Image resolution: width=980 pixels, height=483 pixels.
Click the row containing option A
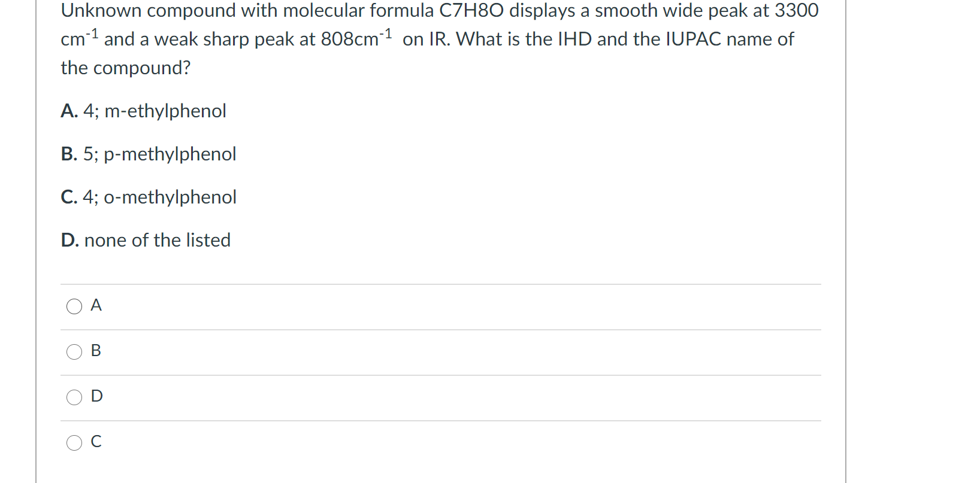click(419, 306)
